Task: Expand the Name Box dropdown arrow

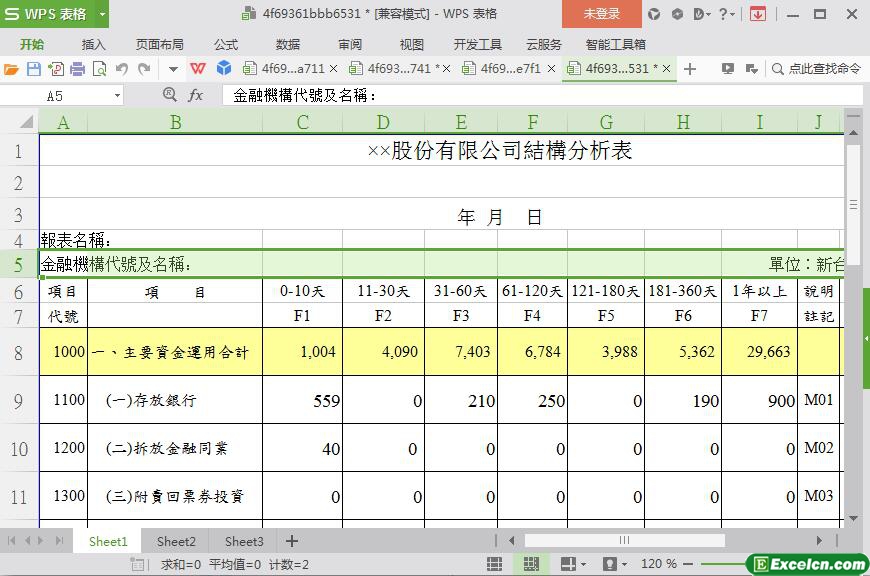Action: pyautogui.click(x=117, y=95)
